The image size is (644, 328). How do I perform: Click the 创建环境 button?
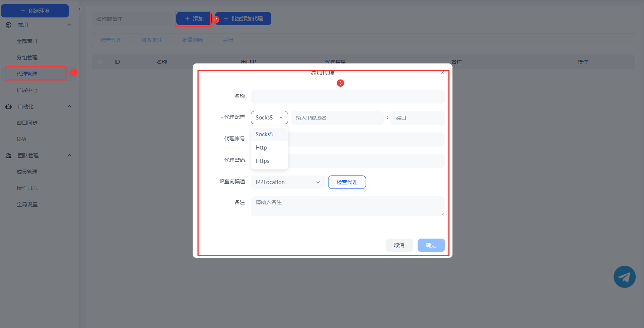coord(35,11)
